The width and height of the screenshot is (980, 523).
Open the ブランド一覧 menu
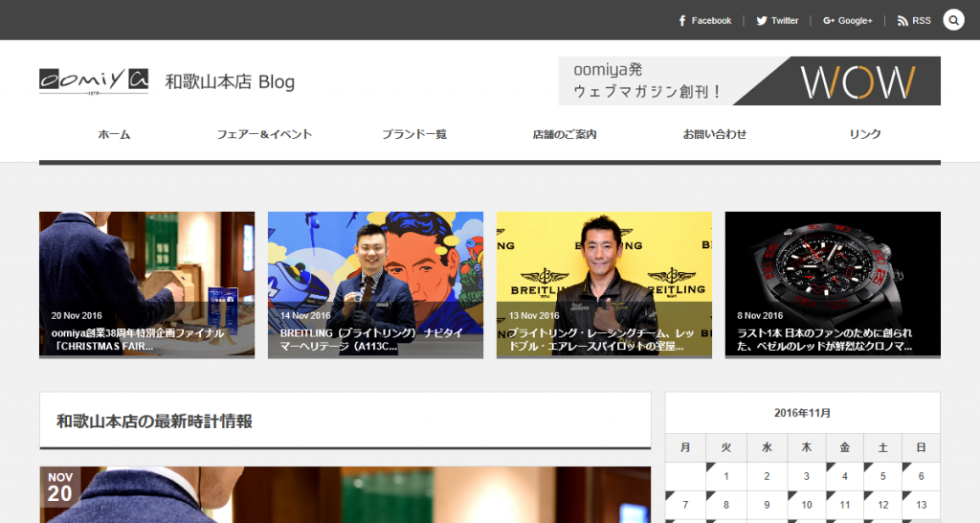pyautogui.click(x=414, y=135)
